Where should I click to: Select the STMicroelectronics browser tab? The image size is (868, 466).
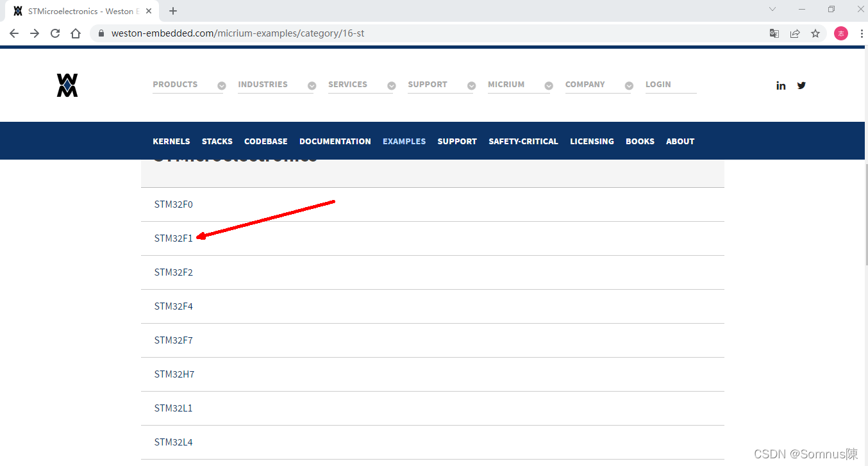82,11
